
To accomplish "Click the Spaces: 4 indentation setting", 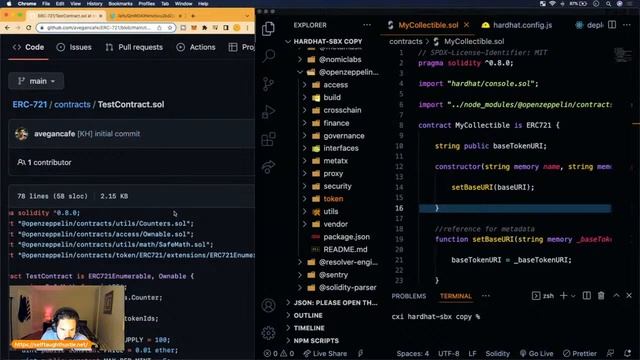I will pyautogui.click(x=413, y=353).
